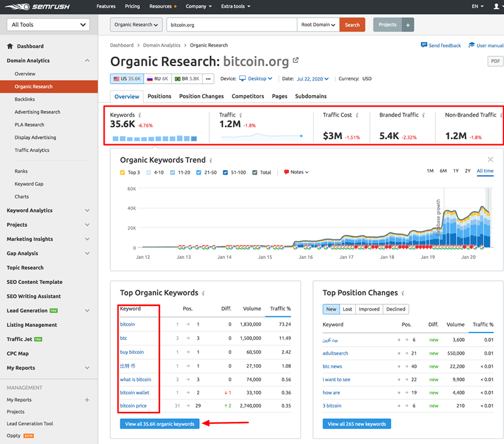Click the domain search input field

tap(232, 25)
